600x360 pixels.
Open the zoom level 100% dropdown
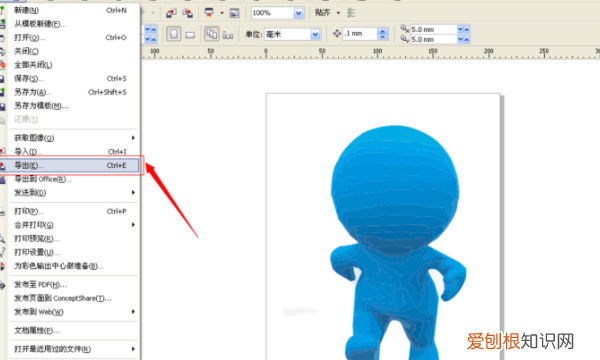(x=298, y=13)
